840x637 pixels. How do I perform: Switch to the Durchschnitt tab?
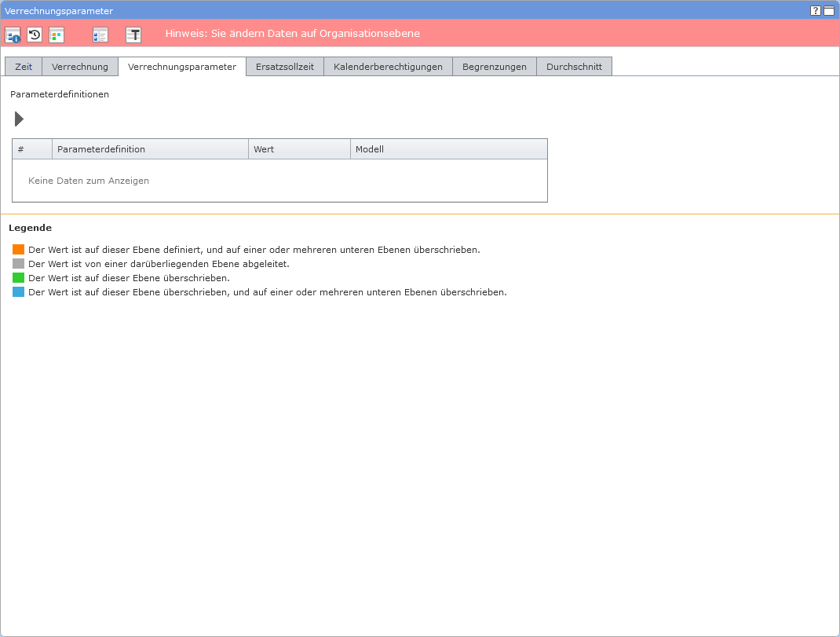(574, 67)
